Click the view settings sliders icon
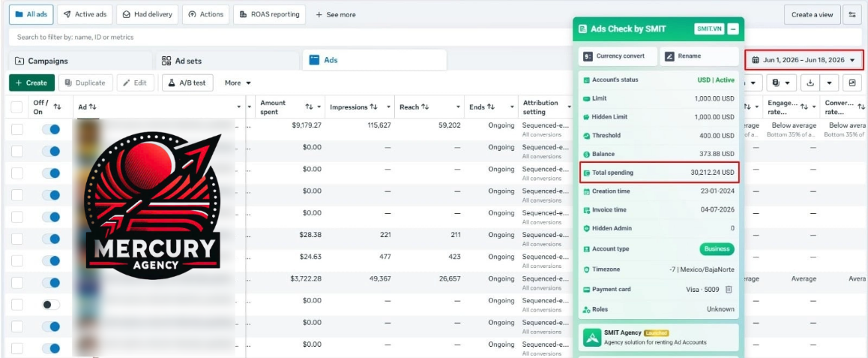The width and height of the screenshot is (868, 358). pyautogui.click(x=852, y=14)
